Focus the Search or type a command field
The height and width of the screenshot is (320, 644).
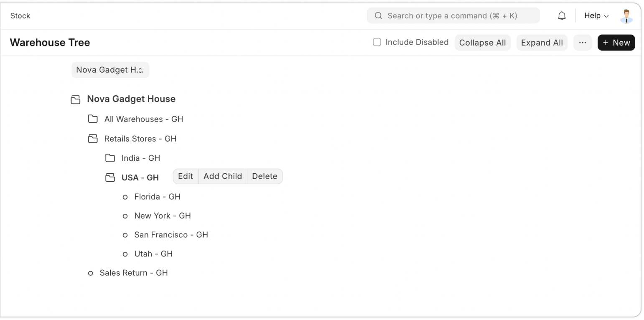point(453,16)
